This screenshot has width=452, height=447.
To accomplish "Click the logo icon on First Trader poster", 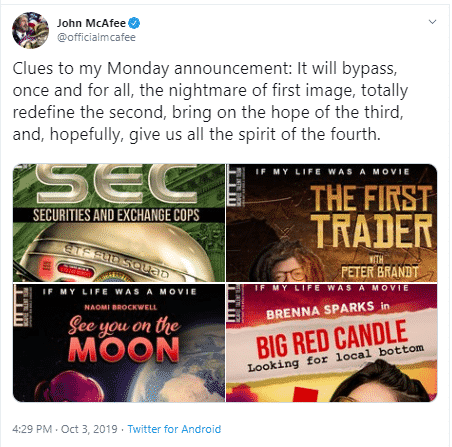I will point(236,186).
